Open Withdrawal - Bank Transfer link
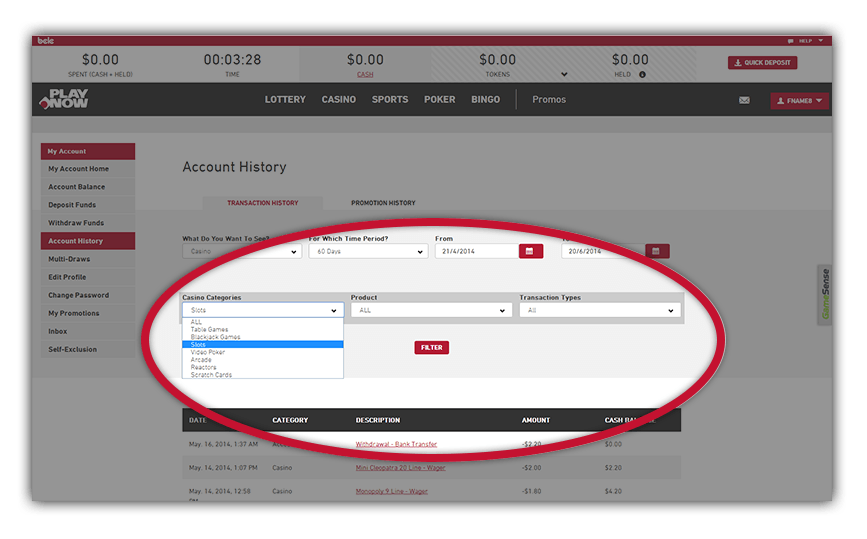This screenshot has height=539, width=867. [396, 444]
